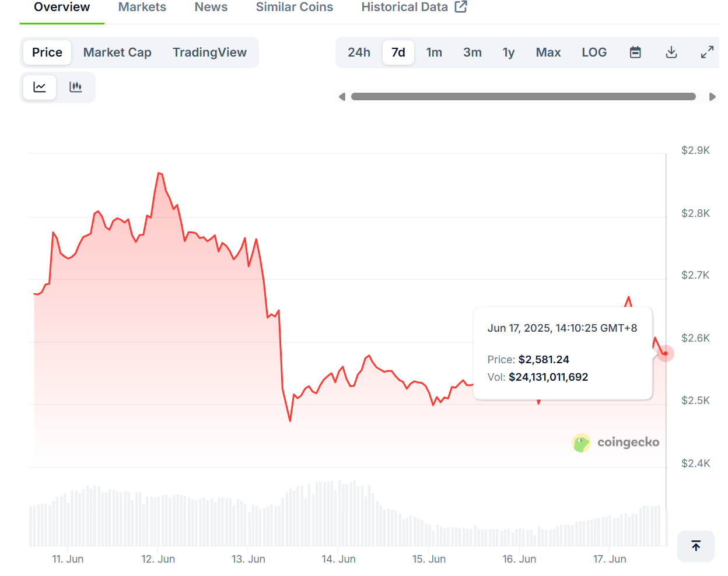Click the scroll-to-top arrow button
Viewport: 728px width, 576px height.
coord(695,546)
